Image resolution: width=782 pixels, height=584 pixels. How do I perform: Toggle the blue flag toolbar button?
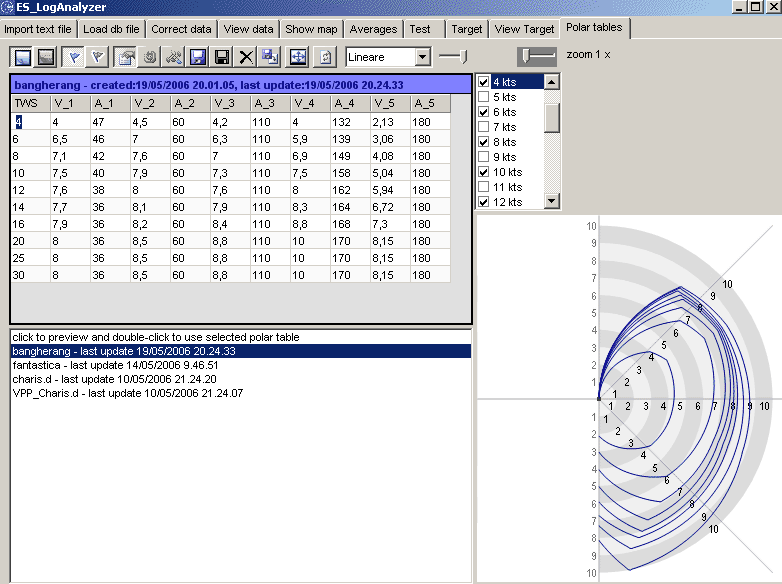click(x=74, y=57)
